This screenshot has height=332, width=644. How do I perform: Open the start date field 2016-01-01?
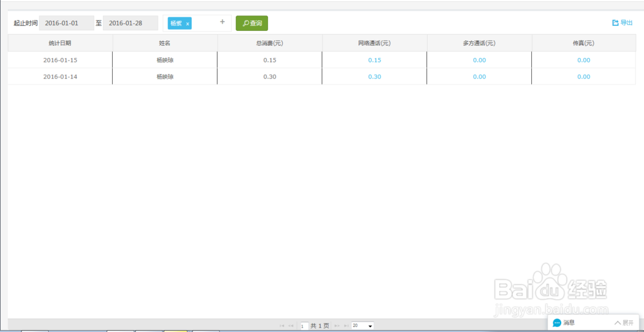[x=66, y=23]
